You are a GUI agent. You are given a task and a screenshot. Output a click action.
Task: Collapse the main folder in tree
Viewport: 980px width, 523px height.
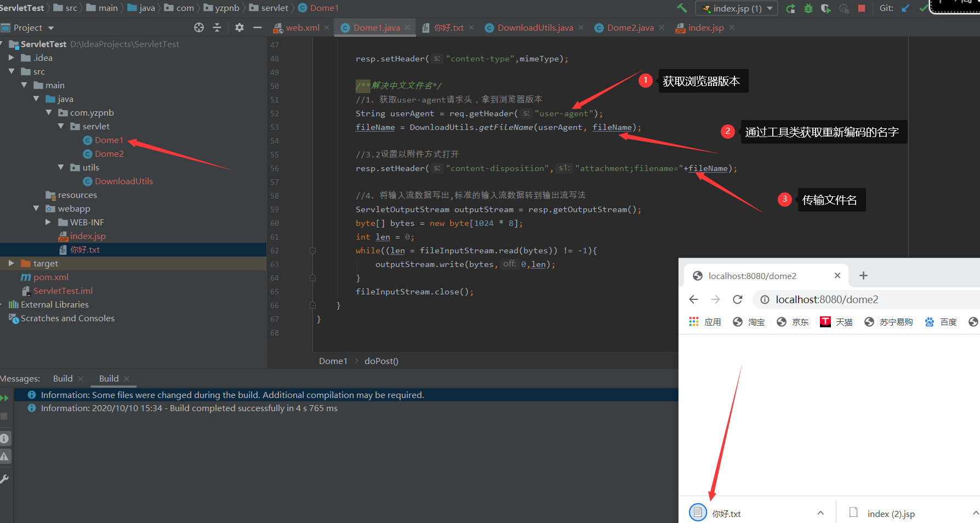pyautogui.click(x=24, y=85)
